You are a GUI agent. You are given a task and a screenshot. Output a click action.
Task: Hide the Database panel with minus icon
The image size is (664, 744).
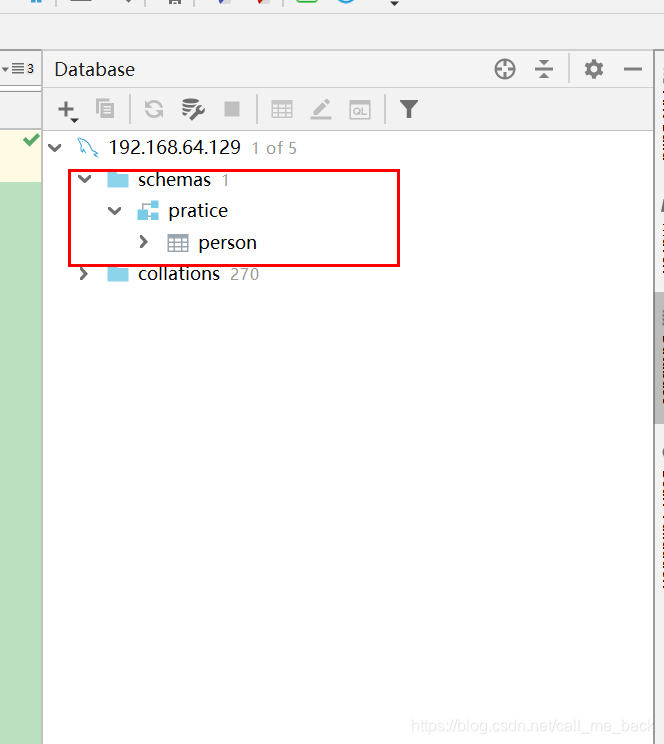(633, 69)
